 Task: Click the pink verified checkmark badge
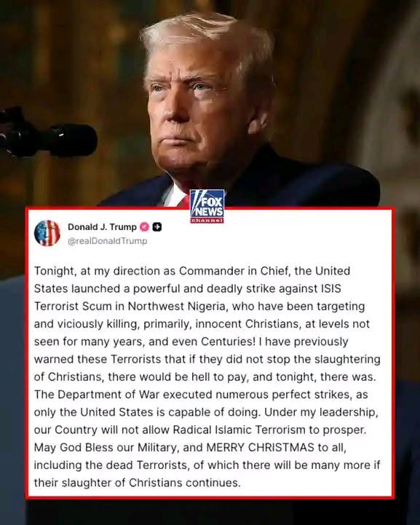coord(144,227)
